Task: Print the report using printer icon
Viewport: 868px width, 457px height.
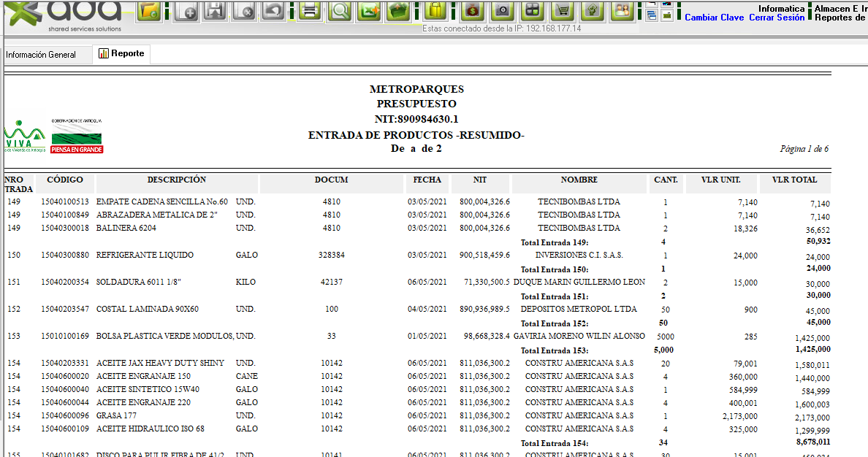Action: pyautogui.click(x=310, y=10)
